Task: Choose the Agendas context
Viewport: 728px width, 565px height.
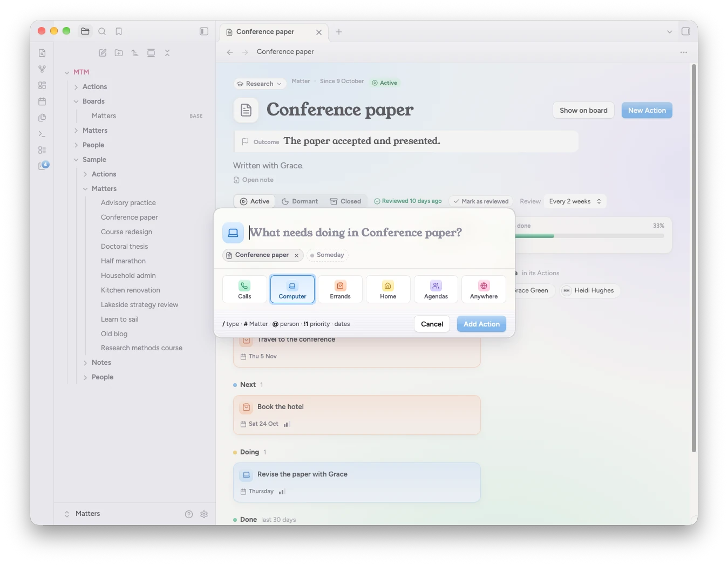Action: point(436,289)
